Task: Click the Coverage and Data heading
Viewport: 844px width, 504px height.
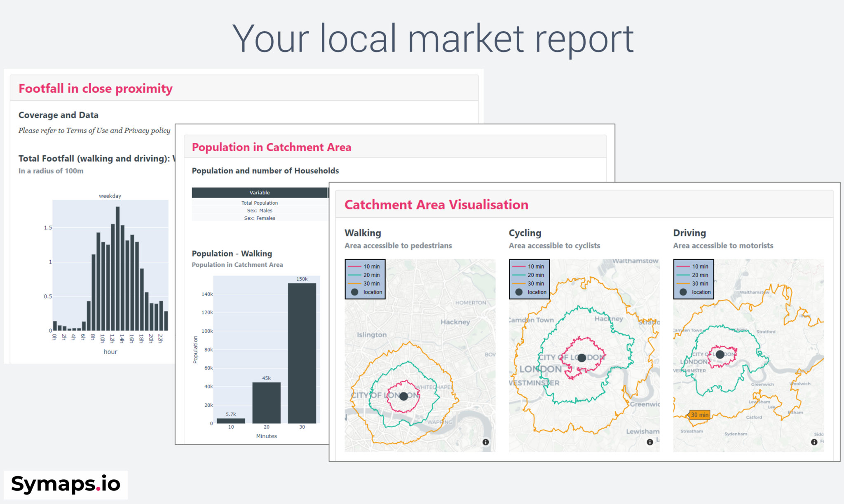Action: click(59, 115)
